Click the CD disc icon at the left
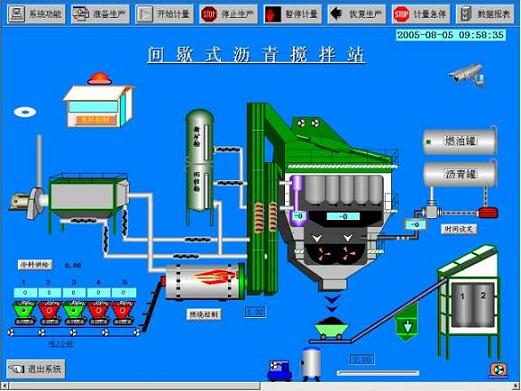Image resolution: width=521 pixels, height=391 pixels. (x=25, y=112)
